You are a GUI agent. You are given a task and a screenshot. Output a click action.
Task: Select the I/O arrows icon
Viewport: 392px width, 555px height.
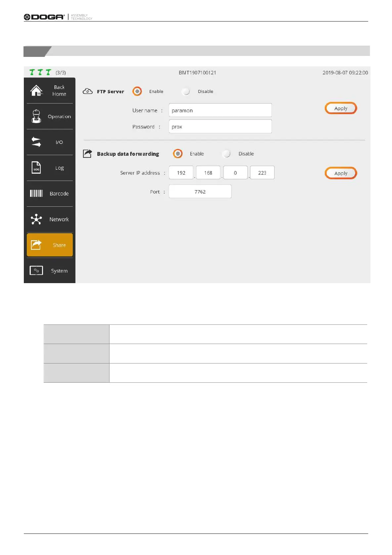(x=36, y=142)
